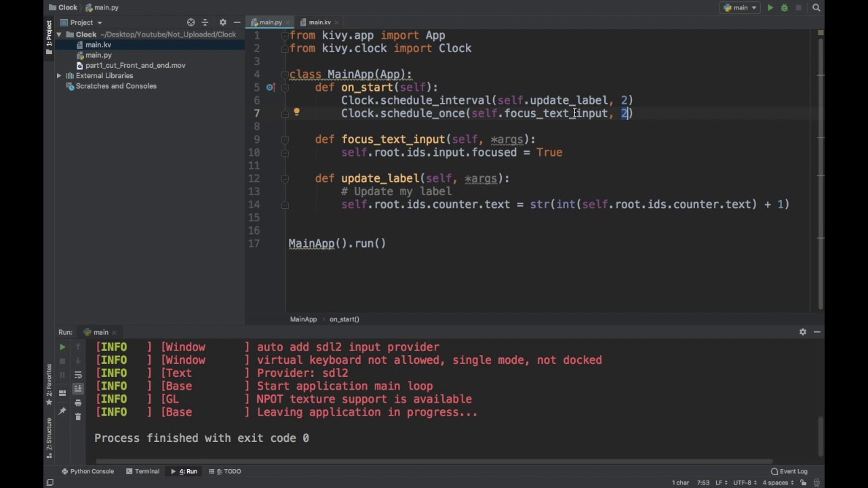Screen dimensions: 868x488
Task: Run the main configuration from top toolbar
Action: click(770, 8)
